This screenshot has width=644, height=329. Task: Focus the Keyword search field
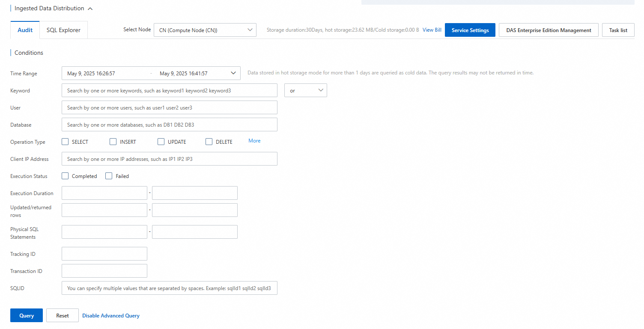170,90
